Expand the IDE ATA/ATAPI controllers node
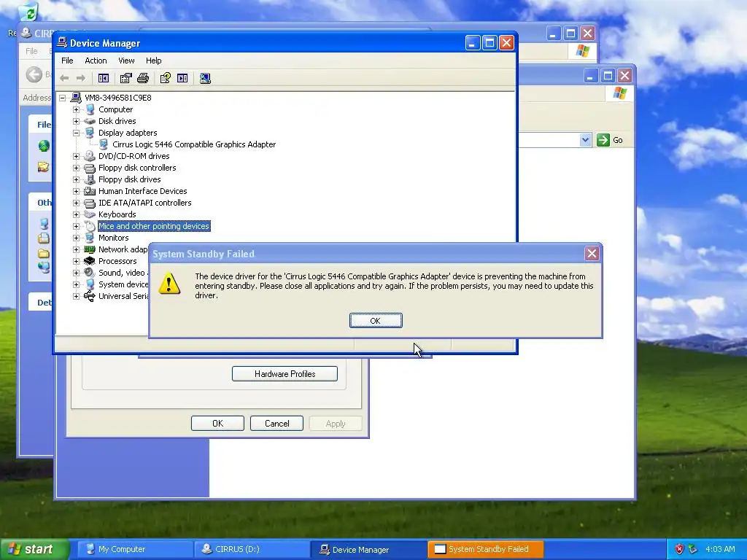This screenshot has width=747, height=560. click(x=76, y=203)
